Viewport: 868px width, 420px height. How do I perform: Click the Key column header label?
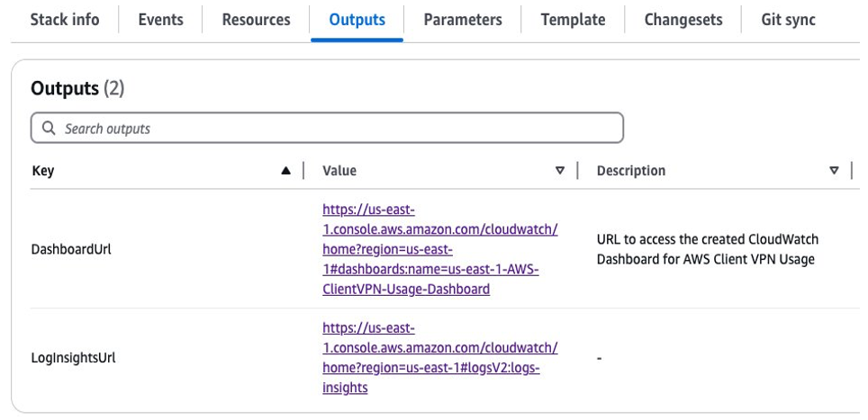click(43, 171)
